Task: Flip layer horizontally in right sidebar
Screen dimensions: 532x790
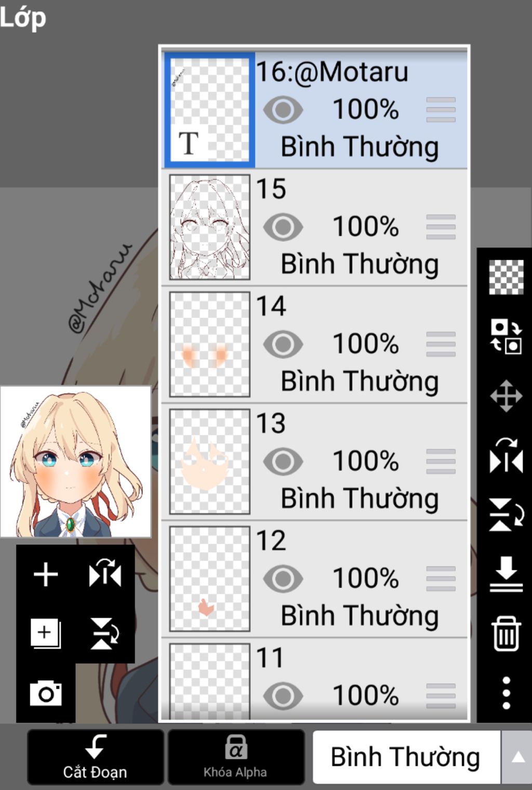Action: pos(506,456)
